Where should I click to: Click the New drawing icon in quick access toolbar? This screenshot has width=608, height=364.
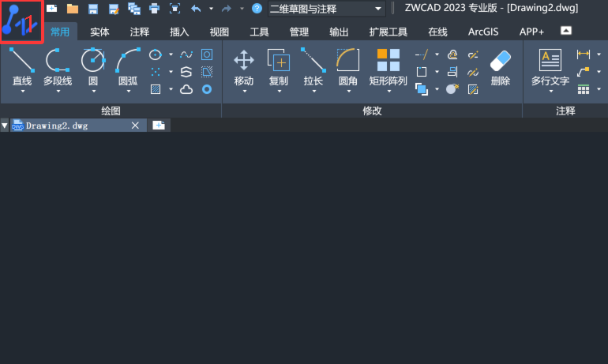click(x=51, y=8)
